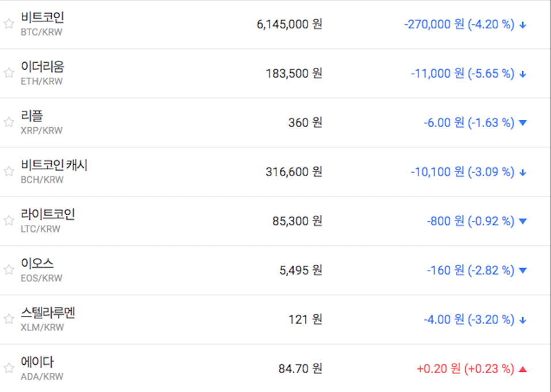Viewport: 551px width, 392px height.
Task: Click the red up triangle for 에이다
Action: (523, 369)
